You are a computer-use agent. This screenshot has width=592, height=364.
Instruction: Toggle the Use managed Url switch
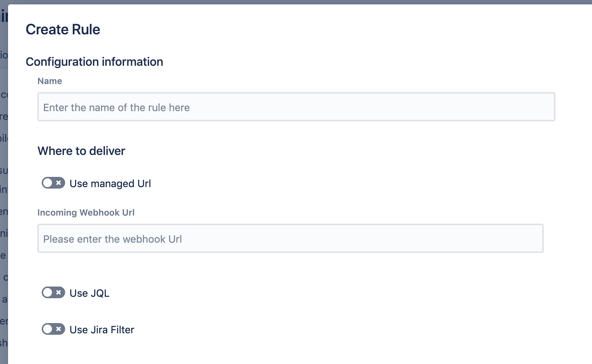coord(53,183)
